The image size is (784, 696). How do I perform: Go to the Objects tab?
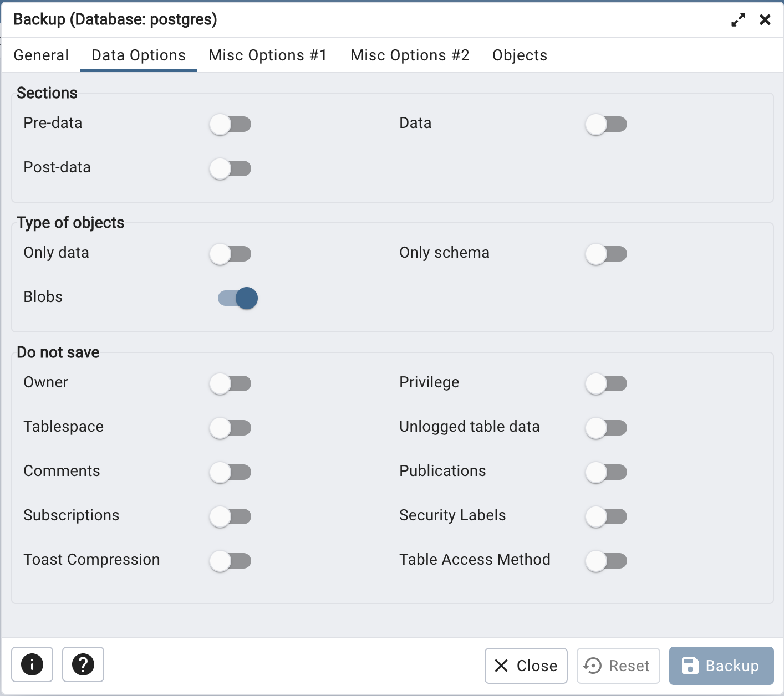point(520,55)
